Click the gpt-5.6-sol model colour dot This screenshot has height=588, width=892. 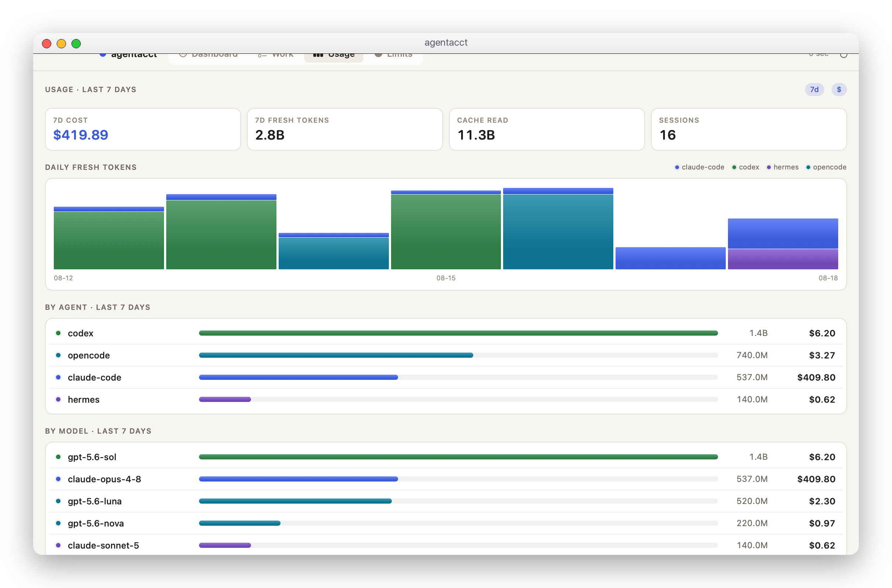tap(58, 457)
